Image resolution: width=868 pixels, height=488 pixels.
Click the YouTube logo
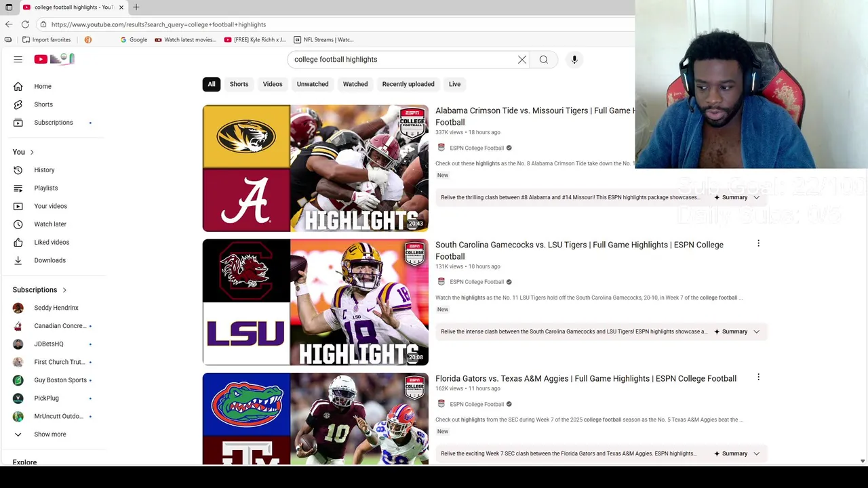pyautogui.click(x=54, y=60)
